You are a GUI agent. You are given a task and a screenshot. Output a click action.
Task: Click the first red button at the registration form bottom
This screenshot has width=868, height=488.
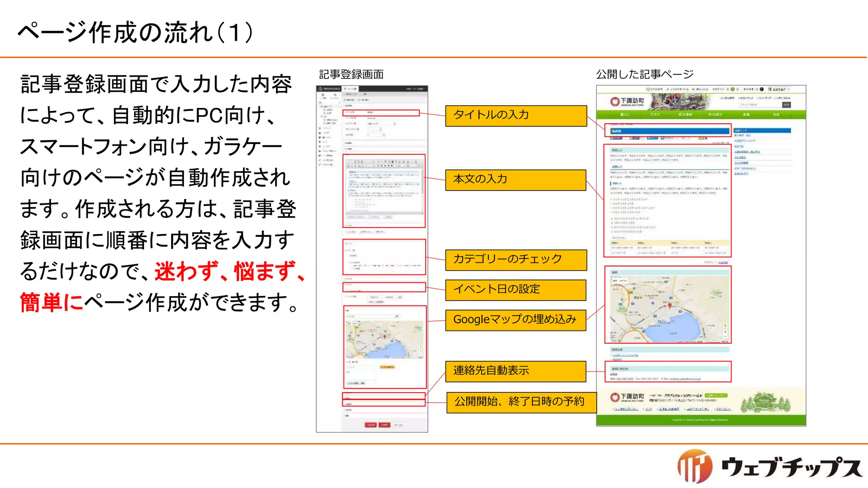point(371,424)
